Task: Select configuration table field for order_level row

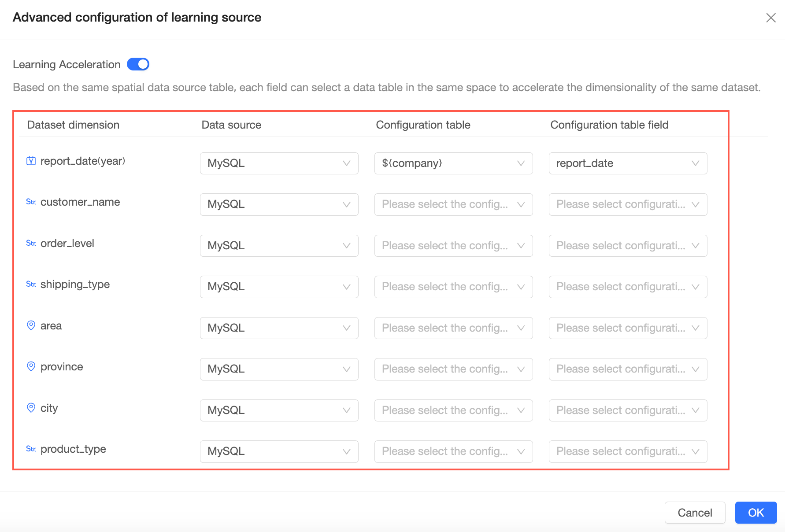Action: click(628, 246)
